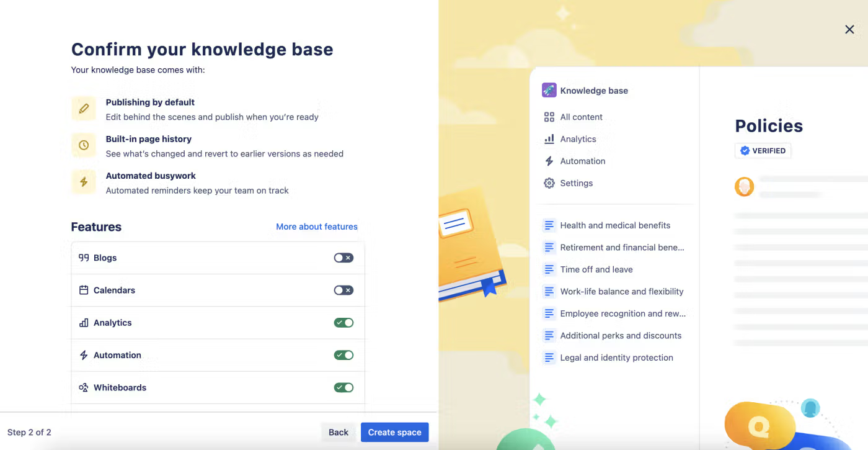
Task: Enable the Blogs toggle
Action: pos(343,258)
